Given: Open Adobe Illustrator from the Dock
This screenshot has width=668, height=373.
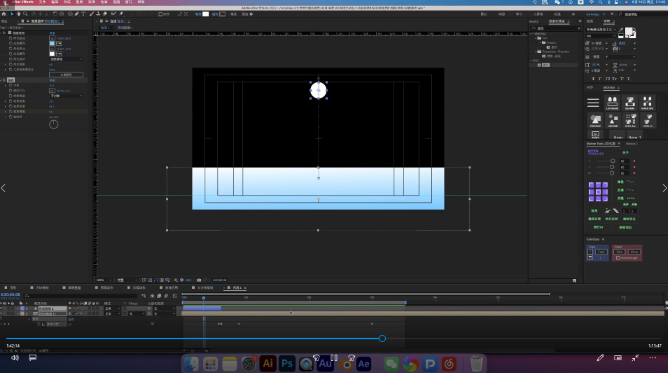Looking at the screenshot, I should pyautogui.click(x=268, y=364).
